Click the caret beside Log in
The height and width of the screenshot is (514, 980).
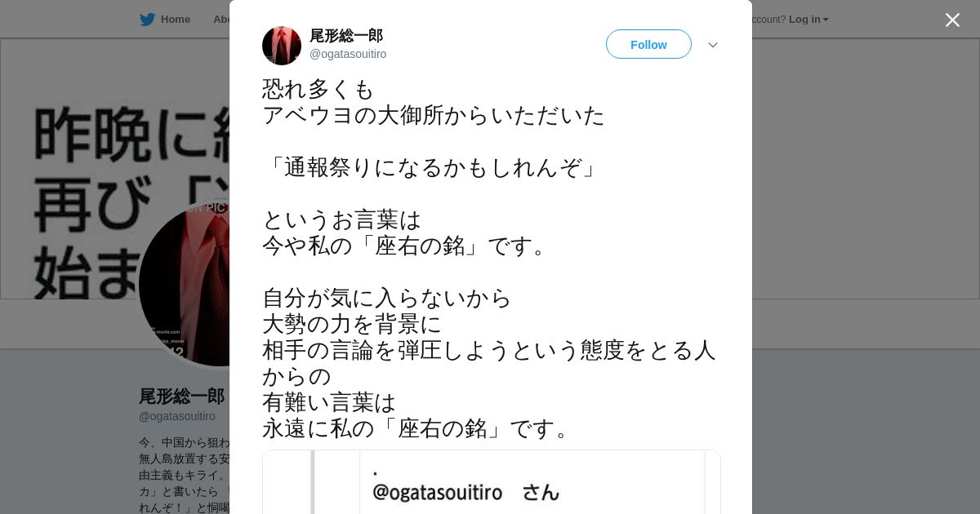point(826,20)
